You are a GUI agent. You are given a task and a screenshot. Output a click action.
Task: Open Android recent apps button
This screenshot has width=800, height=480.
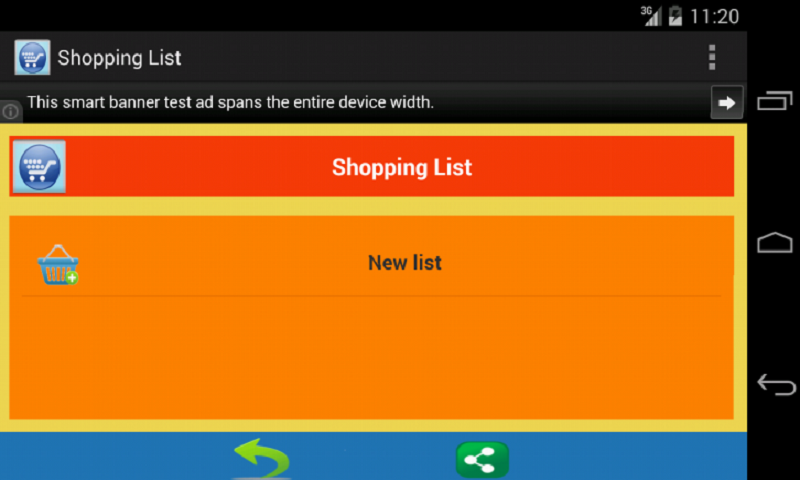coord(774,100)
